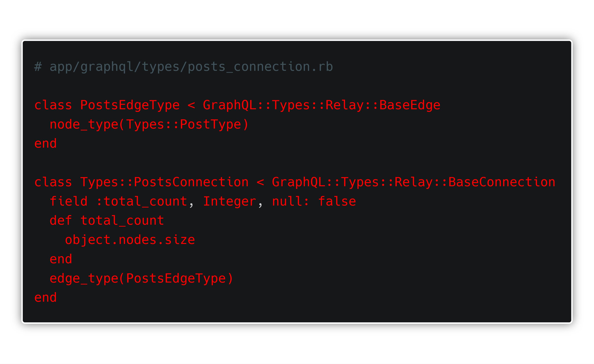Viewport: 594px width, 364px height.
Task: Click Types::PostType inside node_type parentheses
Action: coord(184,125)
